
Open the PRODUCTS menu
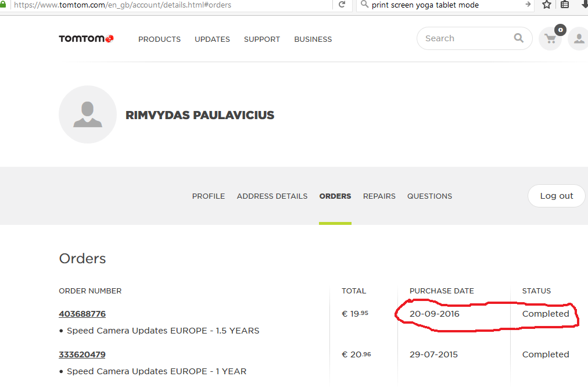point(159,40)
